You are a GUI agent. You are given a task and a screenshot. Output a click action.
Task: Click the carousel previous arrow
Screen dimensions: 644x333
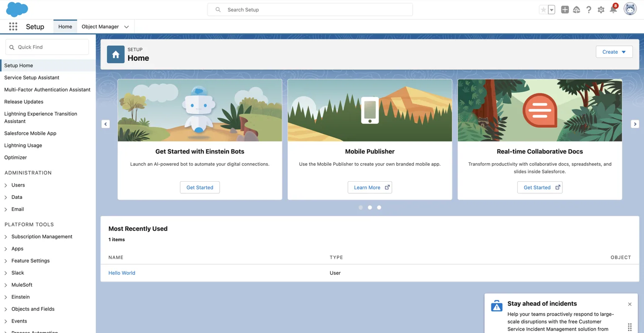(106, 124)
